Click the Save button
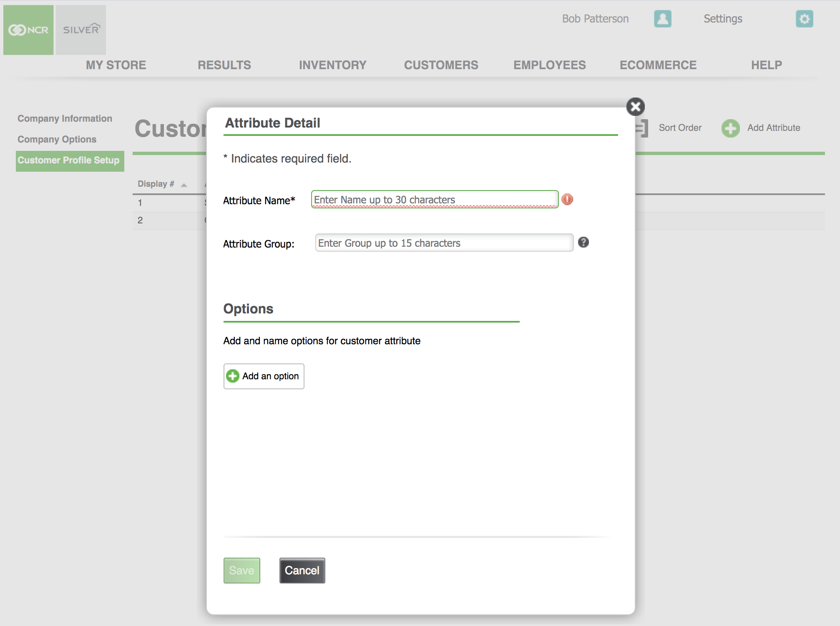 pyautogui.click(x=241, y=570)
